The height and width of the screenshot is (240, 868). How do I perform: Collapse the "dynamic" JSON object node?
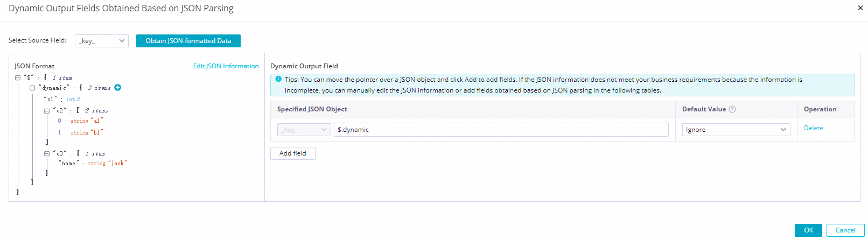tap(32, 88)
